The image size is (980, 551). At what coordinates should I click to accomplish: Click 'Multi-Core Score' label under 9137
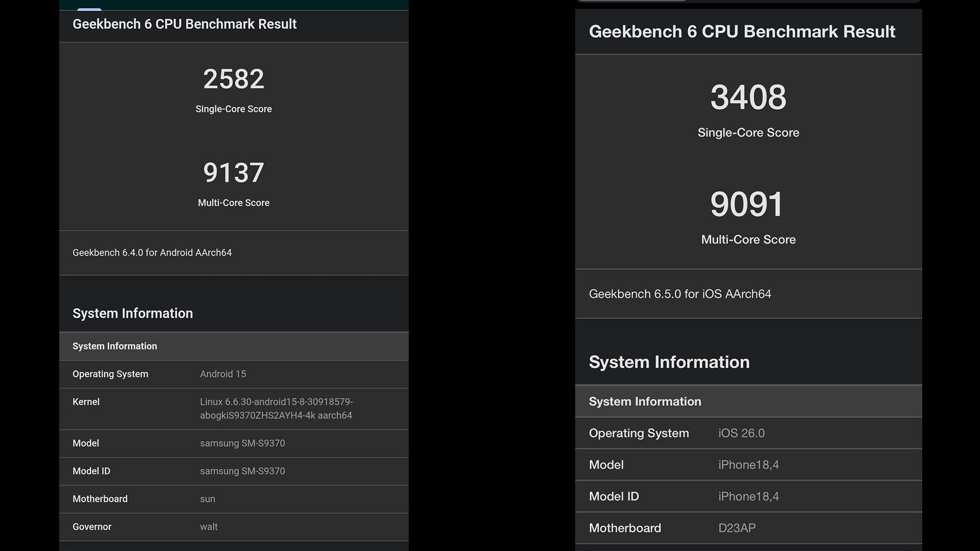[234, 203]
